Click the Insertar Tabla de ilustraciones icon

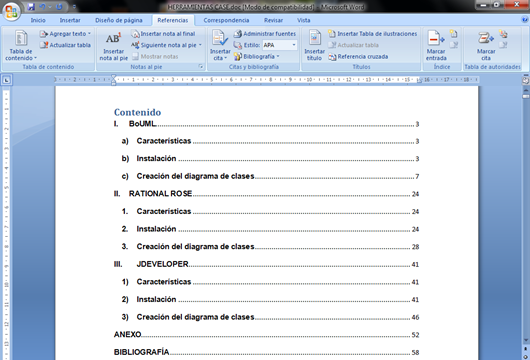pyautogui.click(x=332, y=34)
